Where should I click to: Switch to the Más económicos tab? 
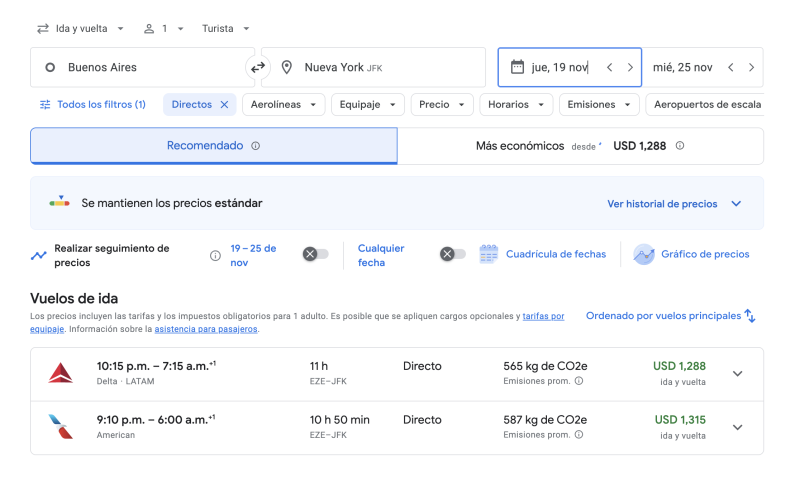(x=580, y=146)
